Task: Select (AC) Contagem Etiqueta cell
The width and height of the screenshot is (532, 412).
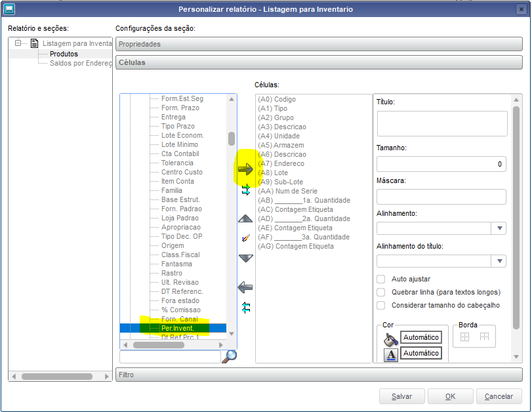Action: click(x=295, y=209)
